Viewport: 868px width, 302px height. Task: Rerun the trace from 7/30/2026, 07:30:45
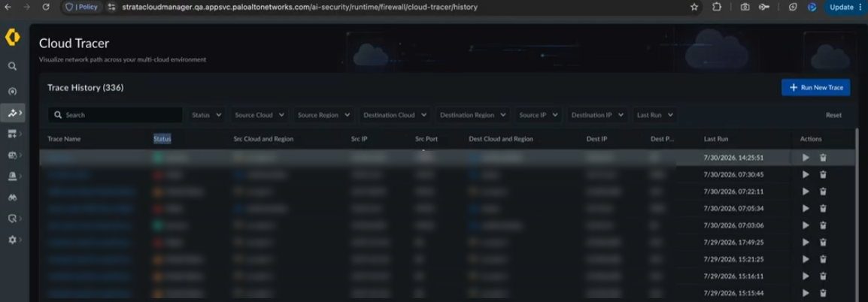click(x=806, y=175)
